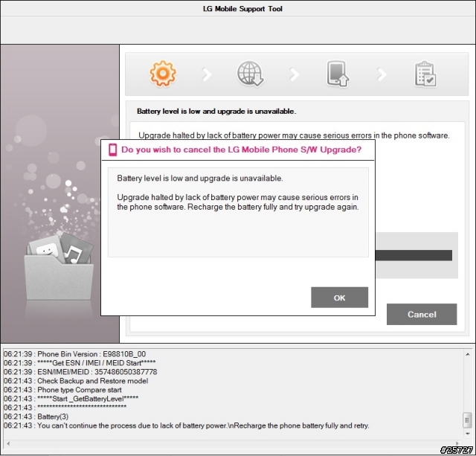The height and width of the screenshot is (456, 476).
Task: Click the folder with music artwork icon
Action: click(x=59, y=266)
